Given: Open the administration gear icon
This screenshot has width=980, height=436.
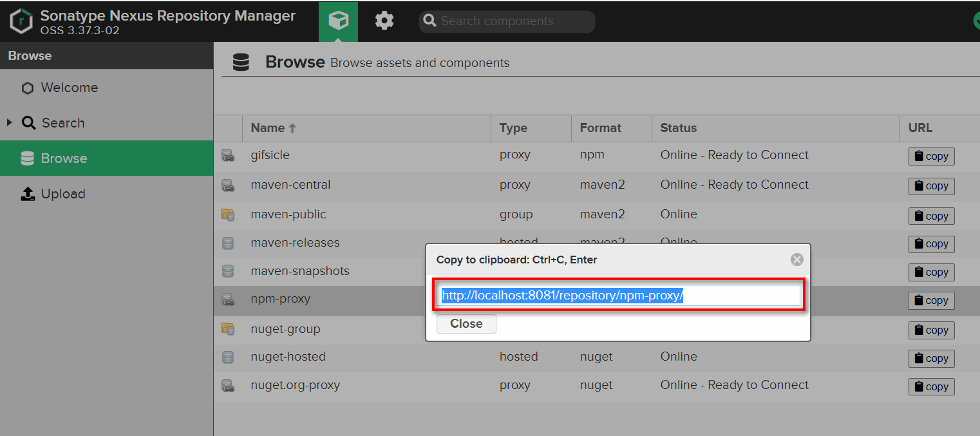Looking at the screenshot, I should [x=384, y=21].
